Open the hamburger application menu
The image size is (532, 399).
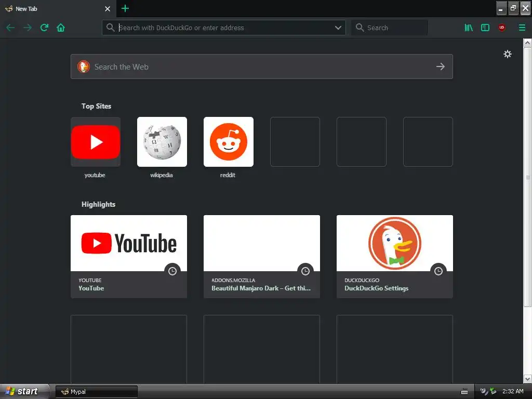[x=522, y=28]
